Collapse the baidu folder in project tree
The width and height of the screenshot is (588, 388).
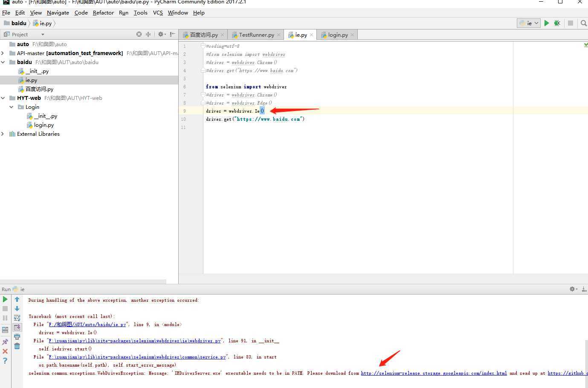pos(3,62)
